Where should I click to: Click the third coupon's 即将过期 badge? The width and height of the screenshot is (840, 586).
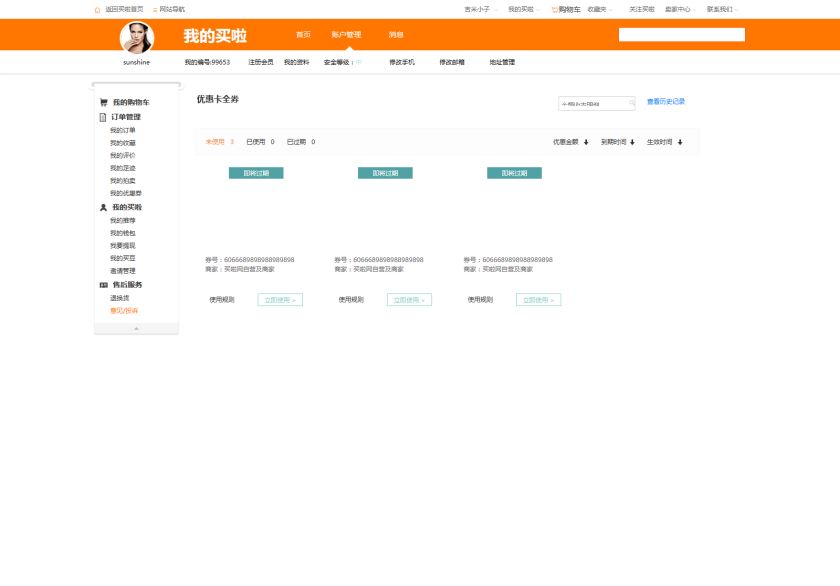point(514,173)
